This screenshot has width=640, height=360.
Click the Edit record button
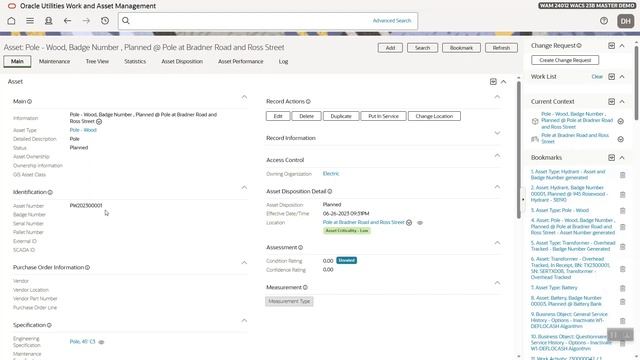tap(278, 116)
